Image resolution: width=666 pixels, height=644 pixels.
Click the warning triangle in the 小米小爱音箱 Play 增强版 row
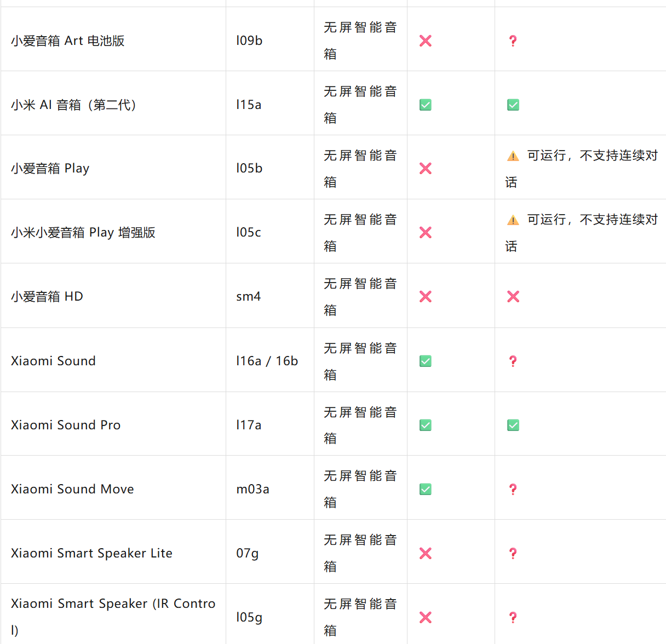tap(513, 220)
